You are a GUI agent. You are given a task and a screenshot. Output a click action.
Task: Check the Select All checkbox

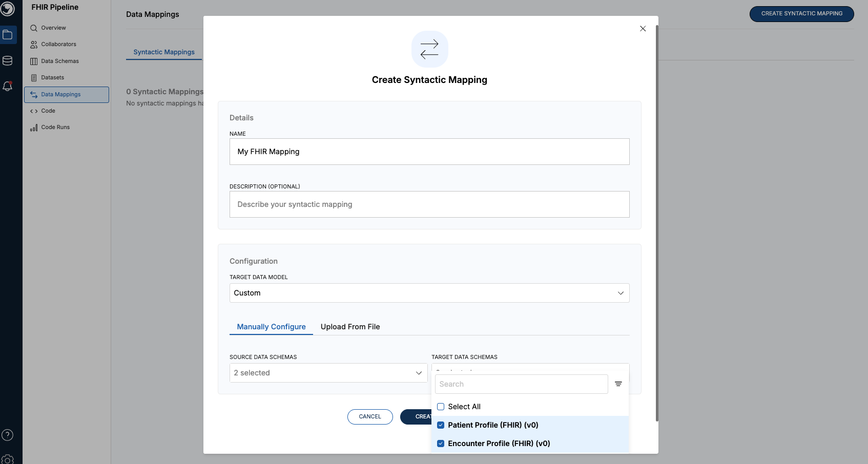coord(441,407)
